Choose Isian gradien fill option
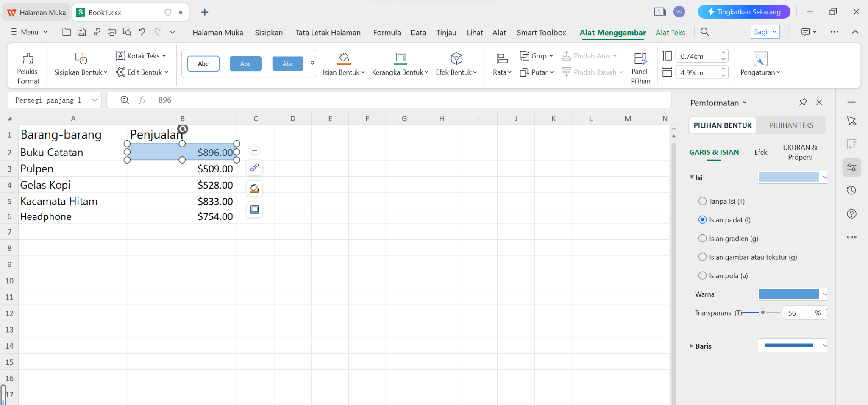 coord(703,238)
